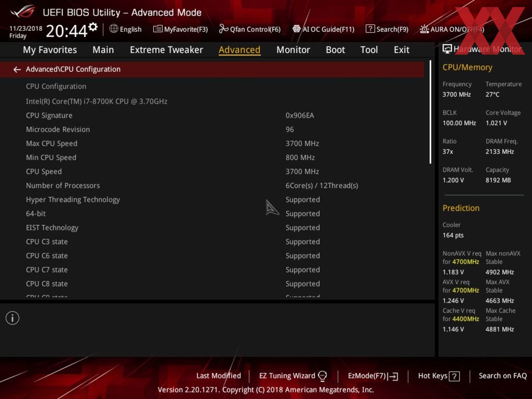The height and width of the screenshot is (399, 532).
Task: Click the 20:44 clock display
Action: [66, 31]
